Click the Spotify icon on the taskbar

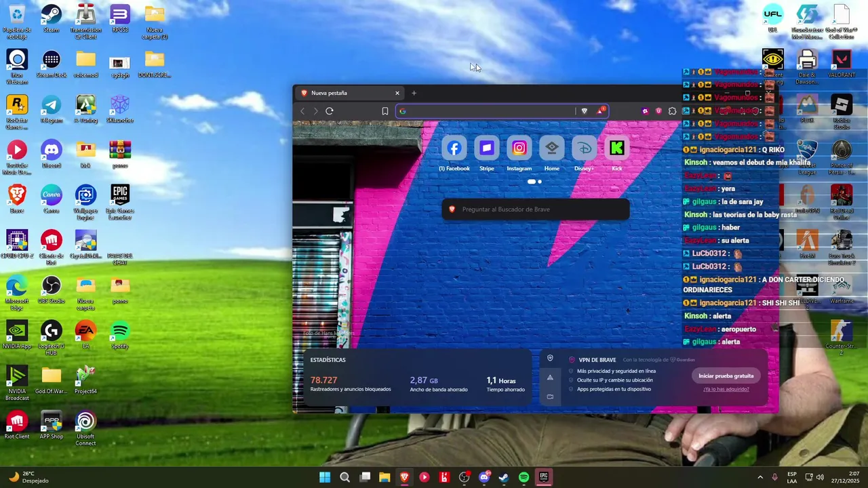(524, 477)
